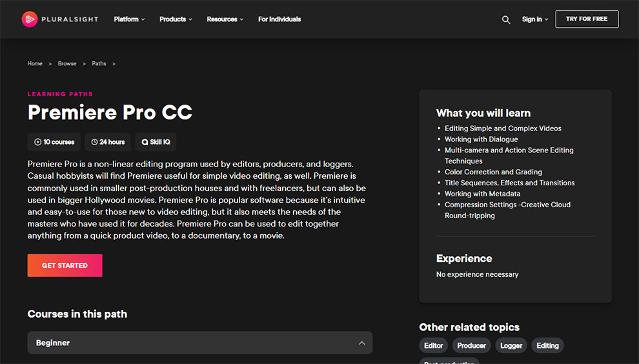Click the 'Courses in this path' heading
639x364 pixels.
77,314
